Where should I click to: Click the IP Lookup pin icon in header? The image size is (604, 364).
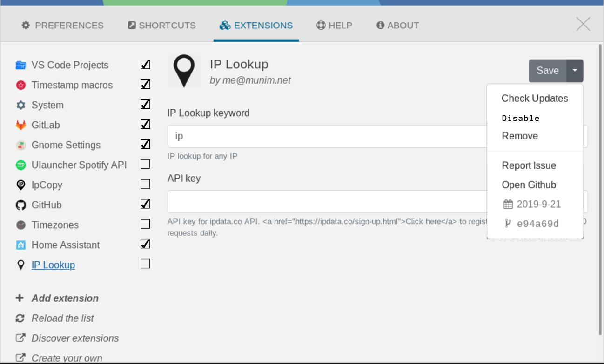pos(184,71)
